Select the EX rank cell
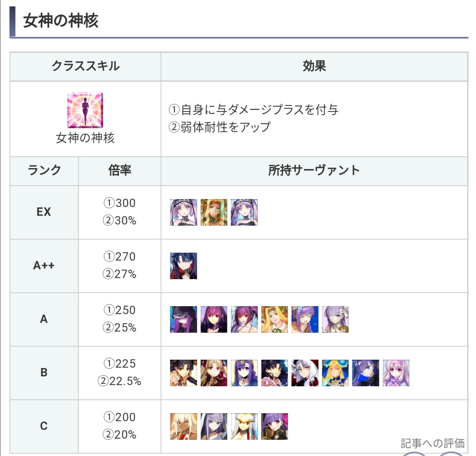This screenshot has height=456, width=476. [44, 212]
